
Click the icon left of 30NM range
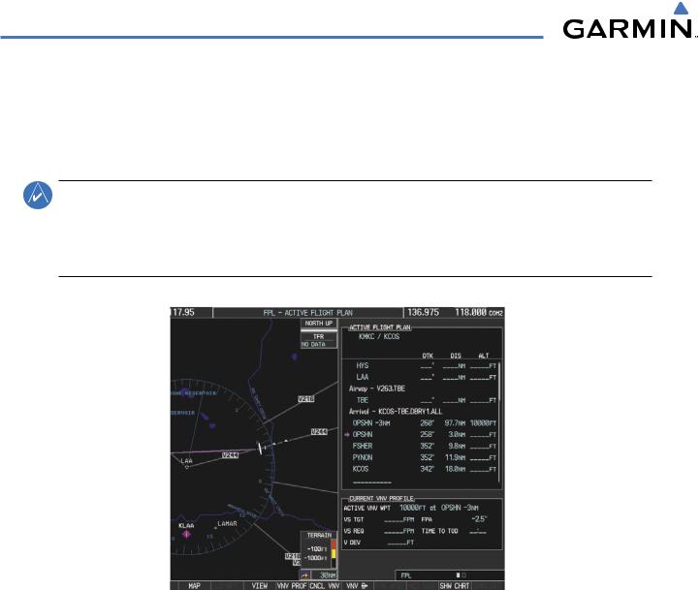tap(305, 575)
